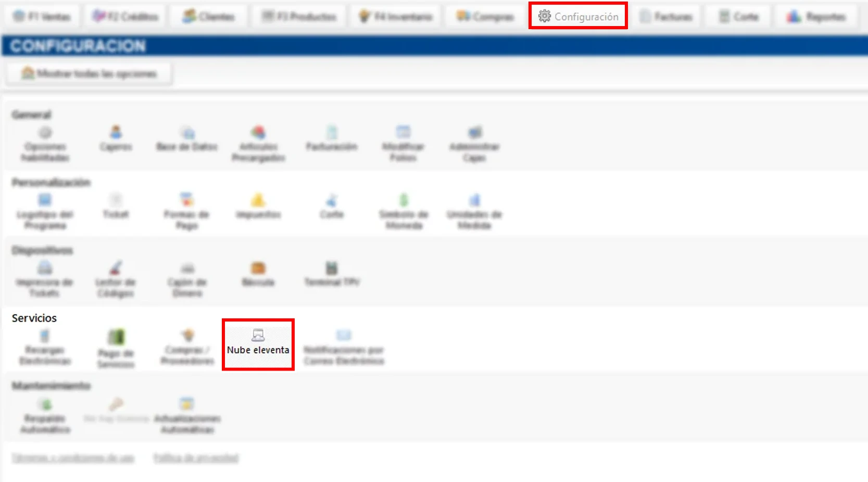Select the Base de Datos option

coord(186,141)
